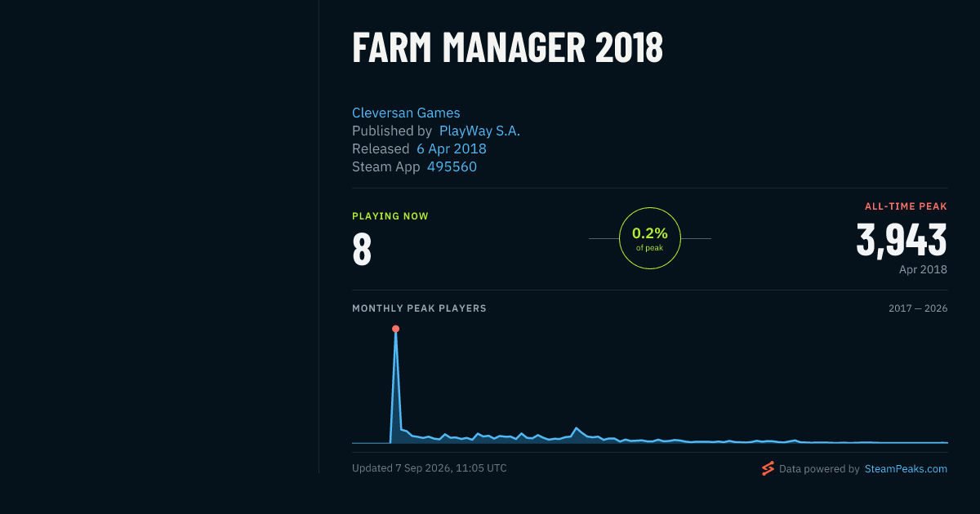The height and width of the screenshot is (514, 980).
Task: Click the red peak marker on chart
Action: pos(395,329)
